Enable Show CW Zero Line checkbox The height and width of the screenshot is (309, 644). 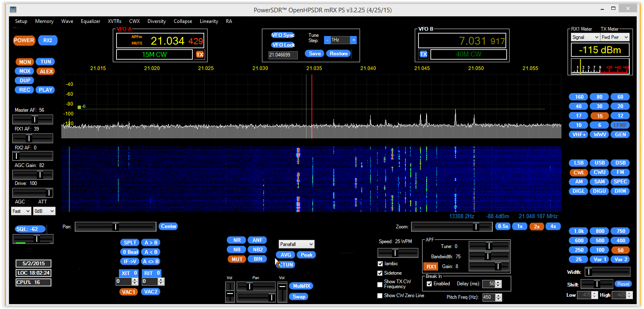tap(380, 295)
